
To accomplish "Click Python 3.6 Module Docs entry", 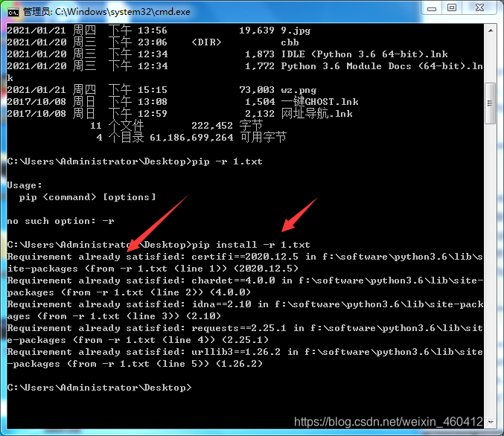I will click(382, 66).
